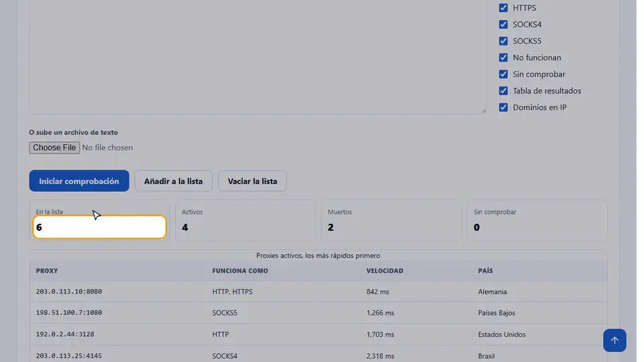Click Añadir a la lista button
644x362 pixels.
click(x=173, y=181)
